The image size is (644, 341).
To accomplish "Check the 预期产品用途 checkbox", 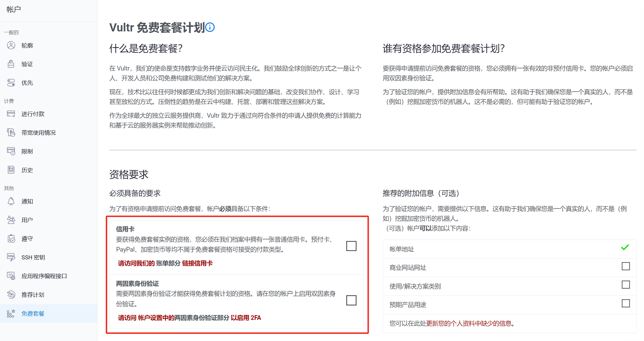I will point(626,303).
